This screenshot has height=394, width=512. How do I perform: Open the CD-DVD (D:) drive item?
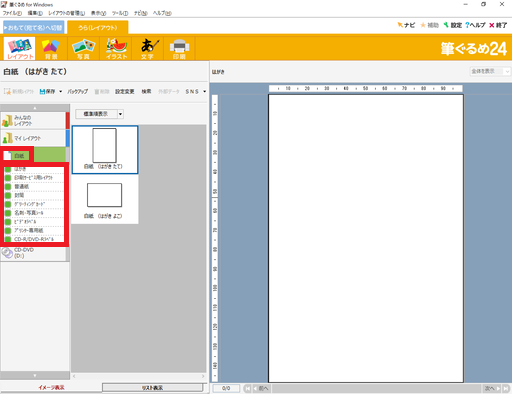pos(33,253)
